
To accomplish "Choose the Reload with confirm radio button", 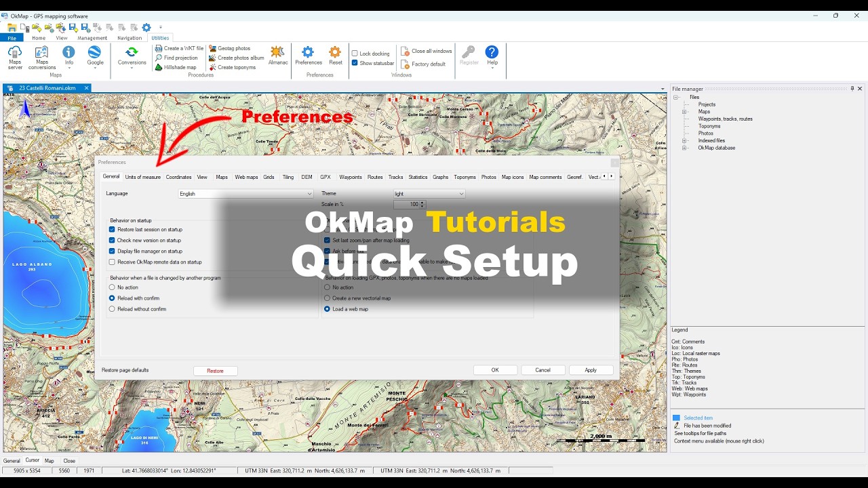I will [112, 298].
